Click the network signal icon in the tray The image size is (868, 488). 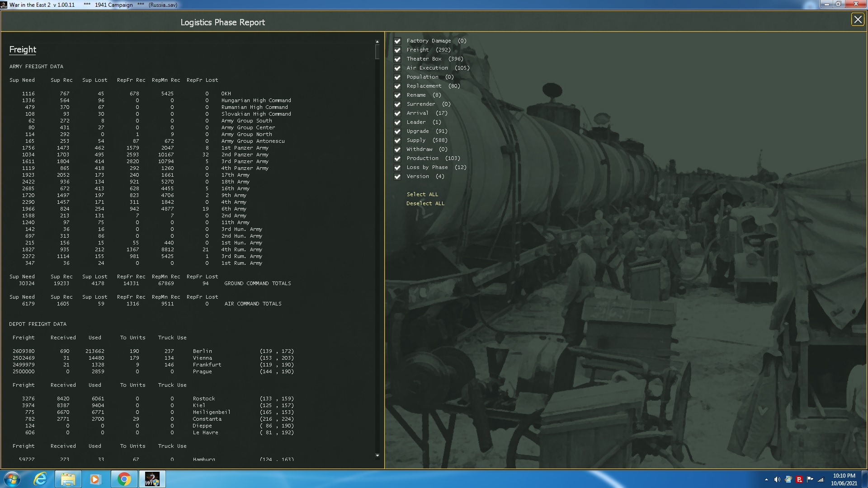pyautogui.click(x=820, y=479)
